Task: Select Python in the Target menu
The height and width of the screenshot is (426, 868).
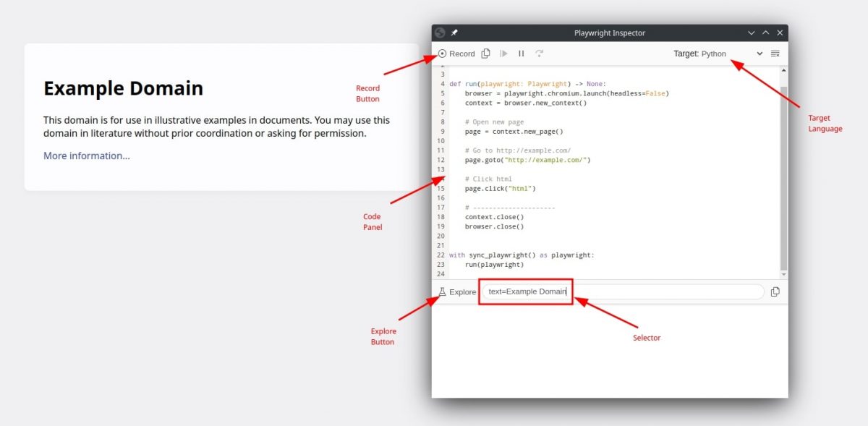Action: pyautogui.click(x=713, y=53)
